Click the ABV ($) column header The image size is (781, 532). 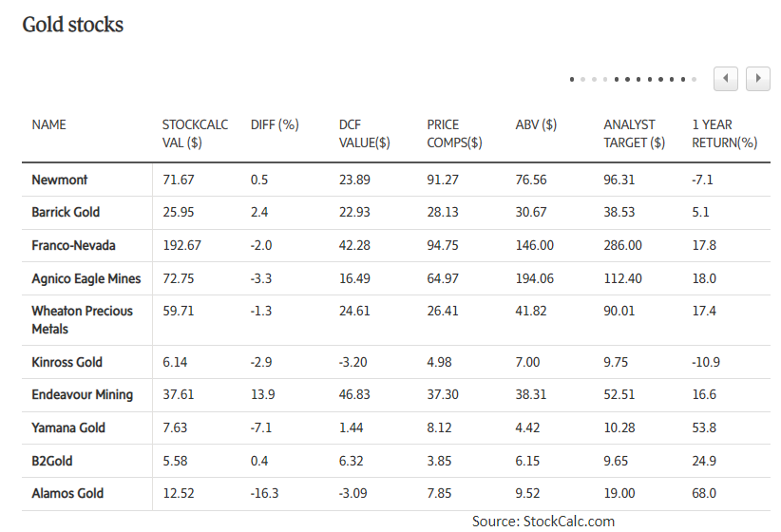(536, 124)
